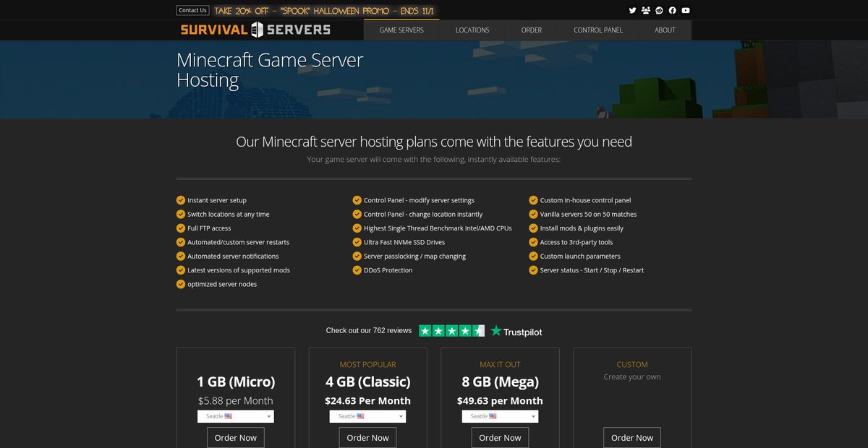Click checkmark beside Vanilla servers 50 on 50 matches
This screenshot has width=868, height=448.
tap(534, 214)
